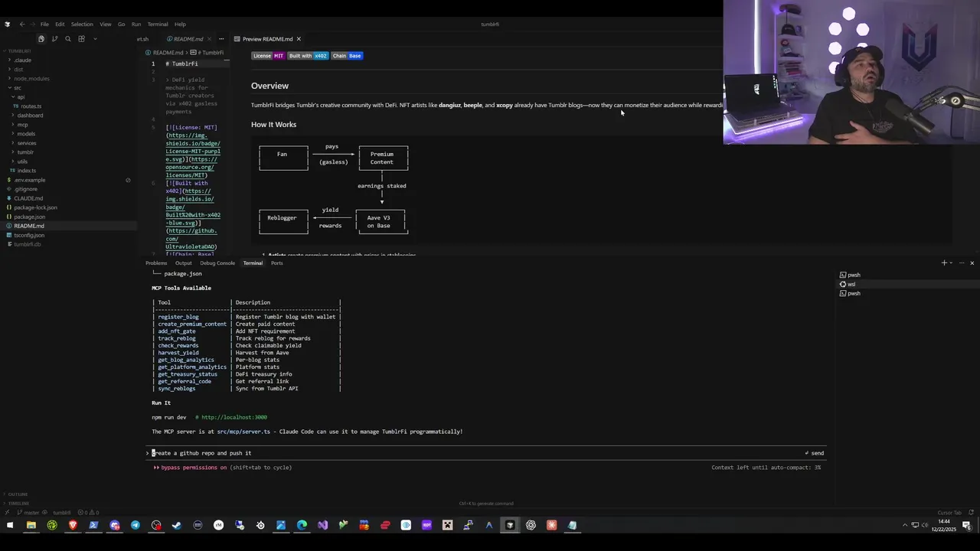
Task: Close the terminal panel
Action: coord(972,263)
